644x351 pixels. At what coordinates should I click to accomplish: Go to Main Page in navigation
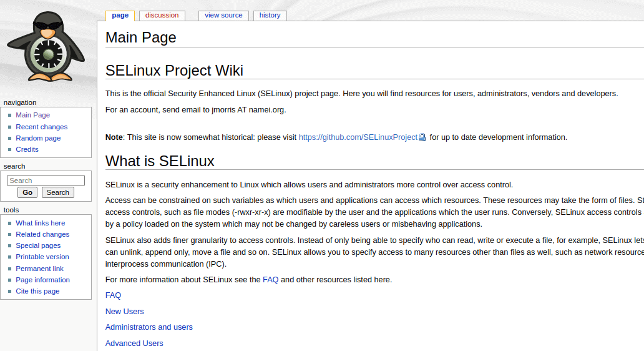click(x=33, y=115)
